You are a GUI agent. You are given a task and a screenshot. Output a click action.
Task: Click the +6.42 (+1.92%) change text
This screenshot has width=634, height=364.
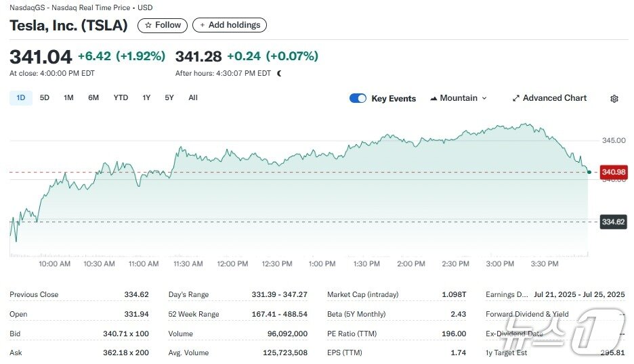[121, 56]
